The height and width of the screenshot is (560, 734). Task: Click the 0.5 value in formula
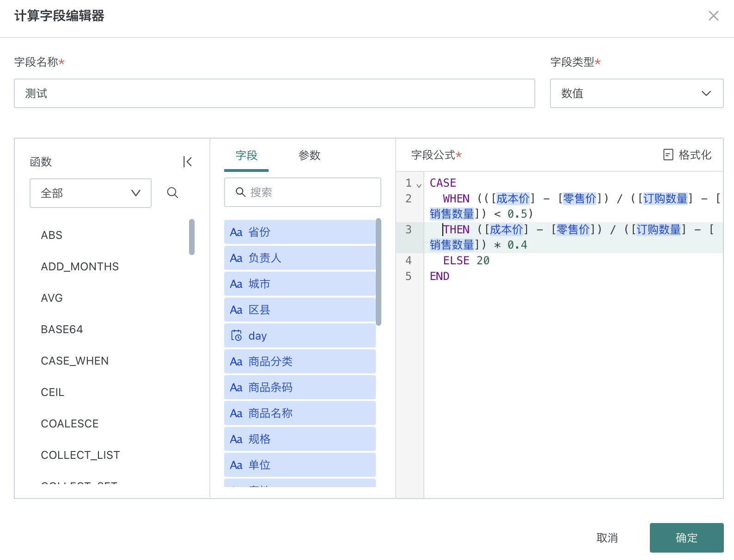pyautogui.click(x=517, y=214)
